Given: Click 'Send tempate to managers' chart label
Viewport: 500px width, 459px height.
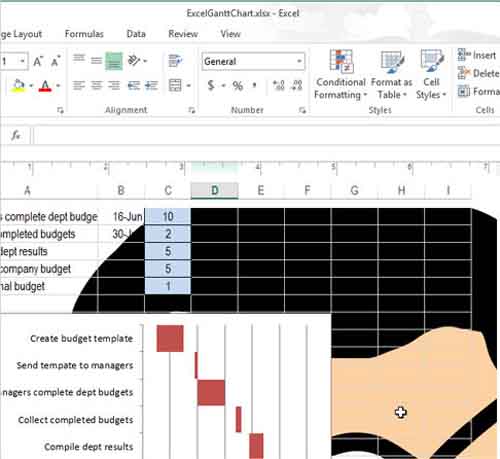Looking at the screenshot, I should pyautogui.click(x=75, y=366).
